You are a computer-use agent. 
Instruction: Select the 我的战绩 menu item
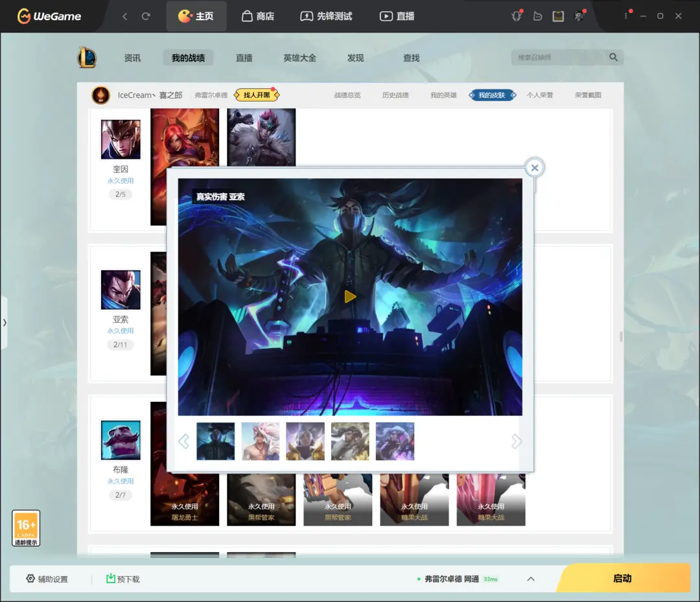188,58
